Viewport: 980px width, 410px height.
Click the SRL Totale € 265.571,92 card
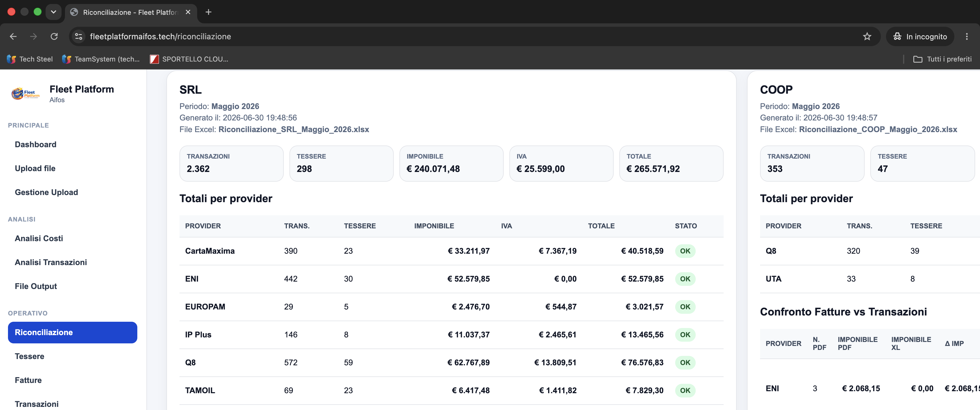tap(671, 163)
